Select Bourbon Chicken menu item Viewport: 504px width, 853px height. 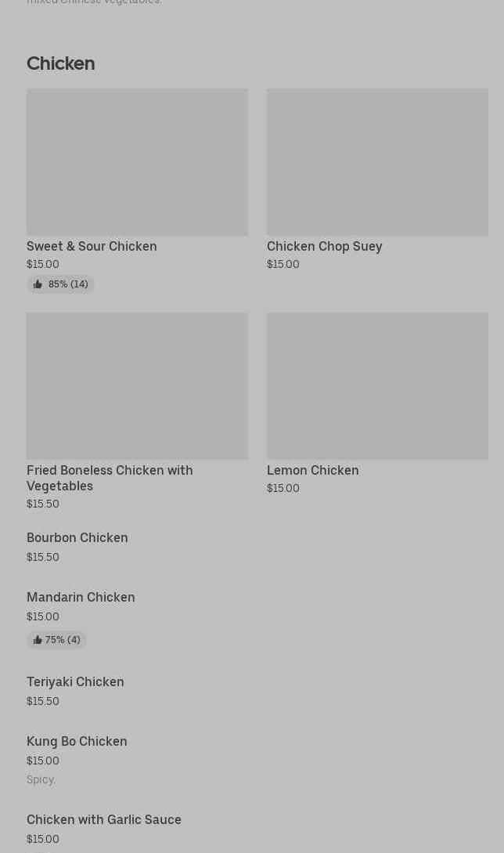pos(77,537)
